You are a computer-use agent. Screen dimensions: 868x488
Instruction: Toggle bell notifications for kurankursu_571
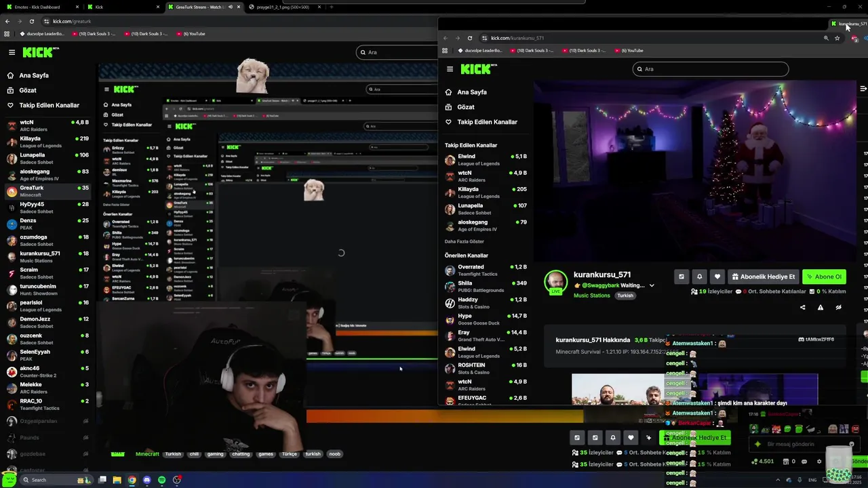699,277
